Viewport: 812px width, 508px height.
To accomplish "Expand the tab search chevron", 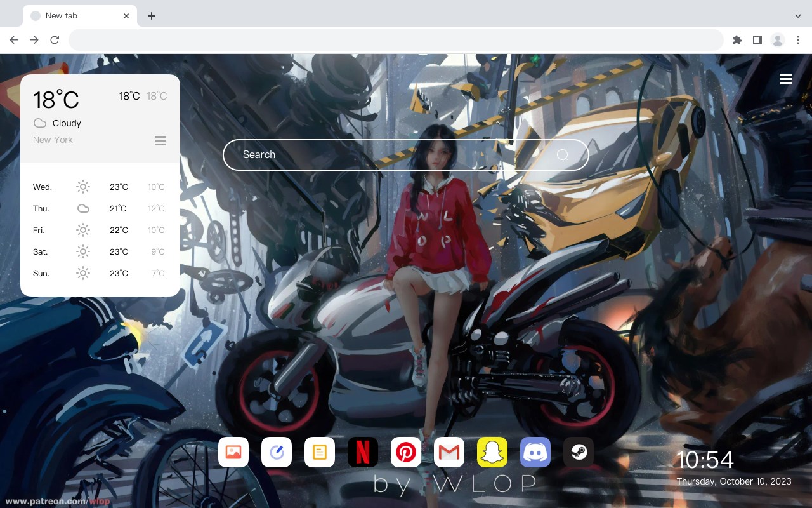I will [797, 16].
